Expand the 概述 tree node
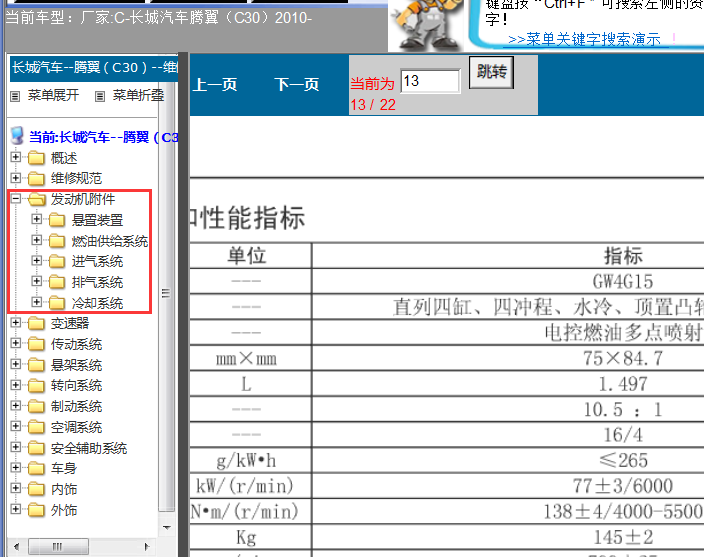 click(16, 157)
